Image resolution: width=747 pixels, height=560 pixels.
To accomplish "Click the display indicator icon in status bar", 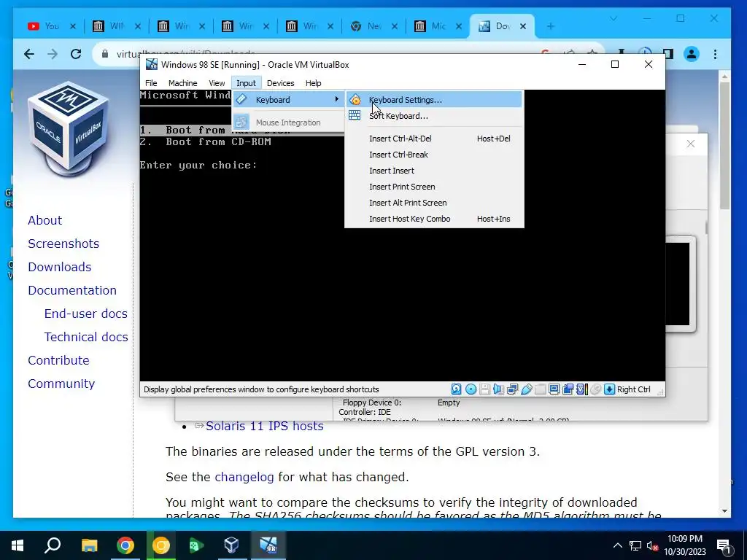I will pyautogui.click(x=554, y=389).
